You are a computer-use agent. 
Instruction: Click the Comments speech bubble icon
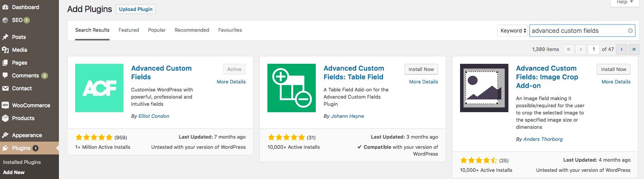tap(5, 76)
